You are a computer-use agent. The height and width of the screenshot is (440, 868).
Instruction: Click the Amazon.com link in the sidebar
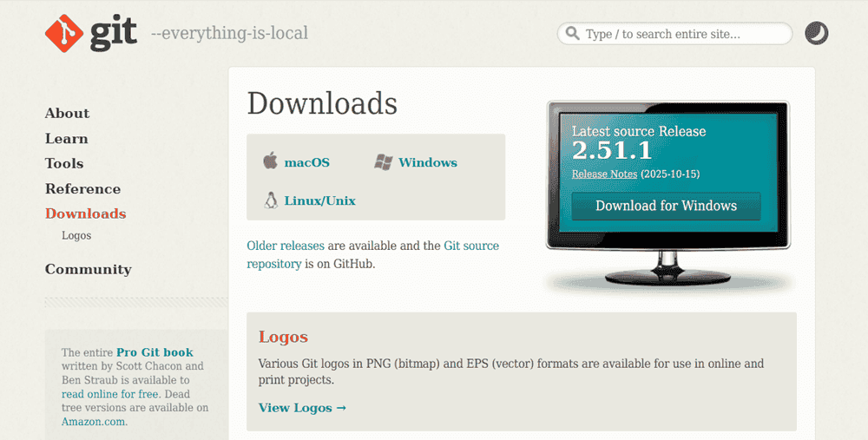pos(94,422)
